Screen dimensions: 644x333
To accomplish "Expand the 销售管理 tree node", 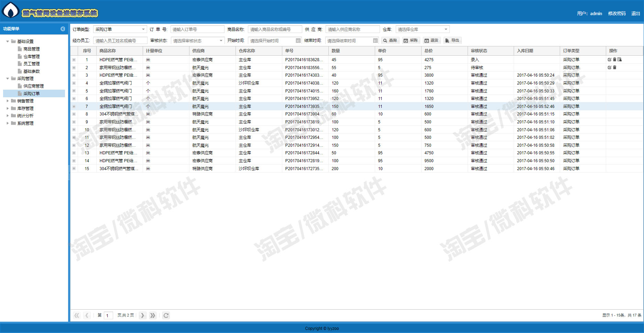I will click(8, 101).
